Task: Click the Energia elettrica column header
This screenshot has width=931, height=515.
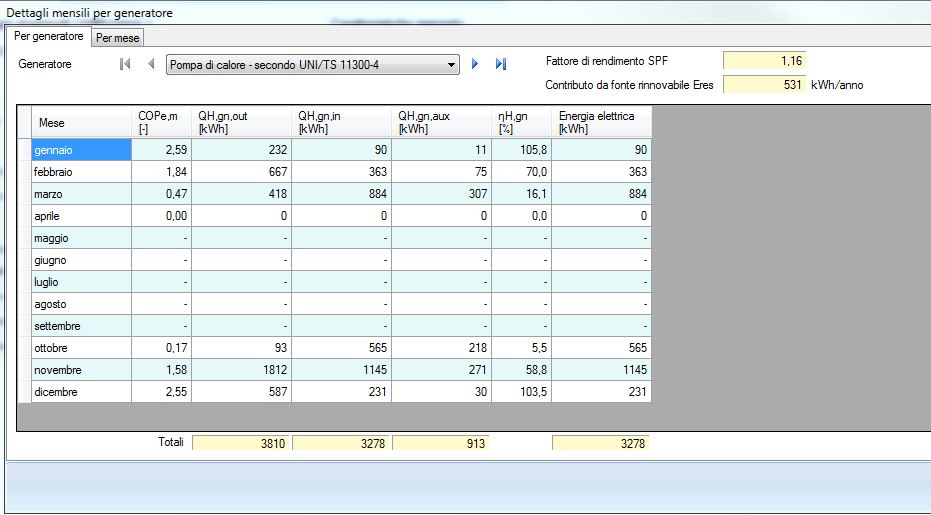Action: (x=601, y=123)
